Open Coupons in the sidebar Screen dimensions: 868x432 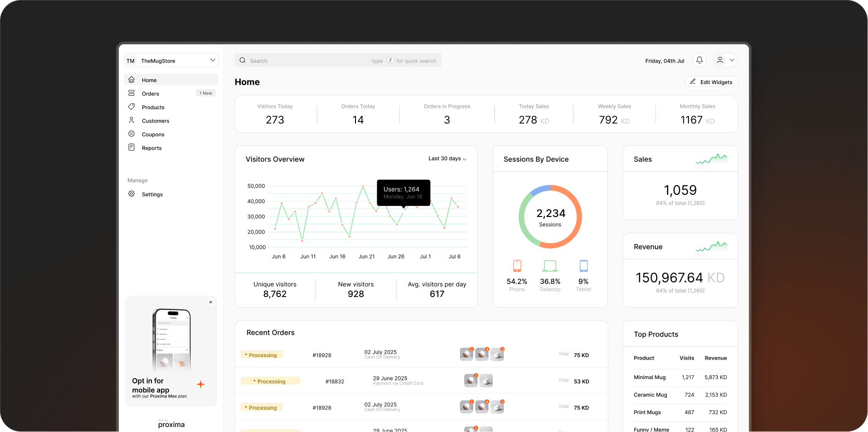171,134
